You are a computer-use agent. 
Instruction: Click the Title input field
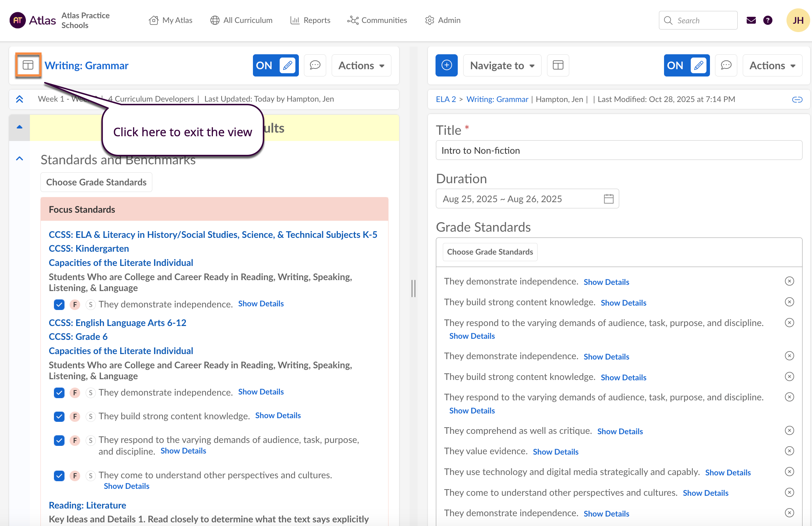[x=618, y=150]
